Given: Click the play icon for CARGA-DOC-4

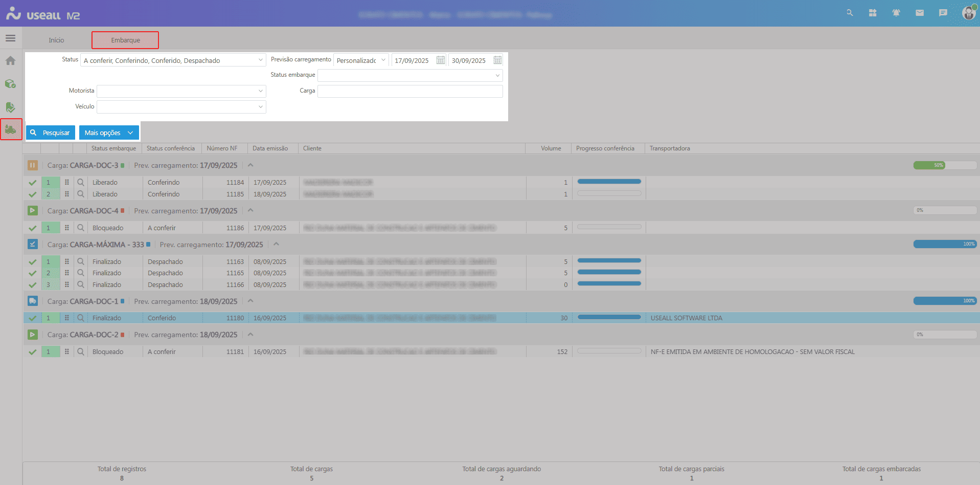Looking at the screenshot, I should [x=32, y=211].
